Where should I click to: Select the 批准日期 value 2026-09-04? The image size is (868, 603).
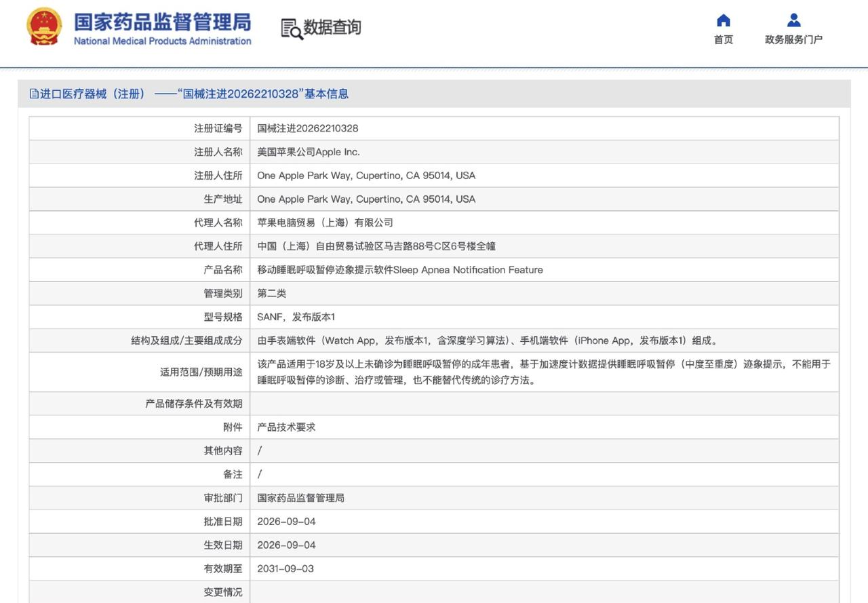(286, 522)
